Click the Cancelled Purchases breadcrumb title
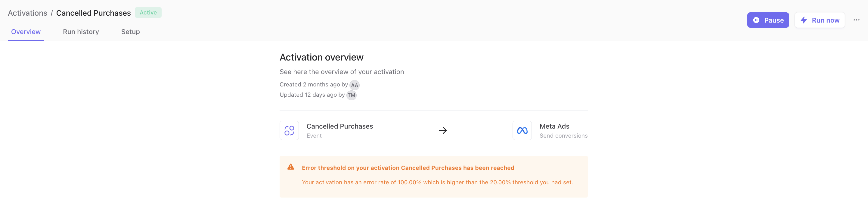868x209 pixels. [x=93, y=13]
